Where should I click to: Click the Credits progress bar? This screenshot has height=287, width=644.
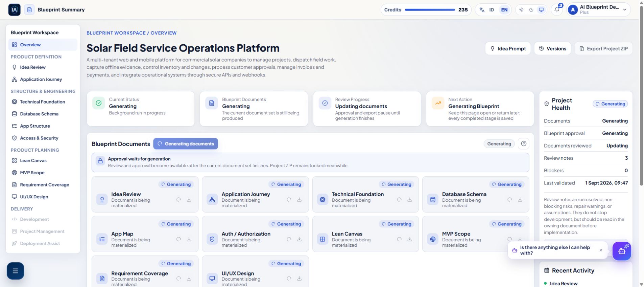point(430,10)
